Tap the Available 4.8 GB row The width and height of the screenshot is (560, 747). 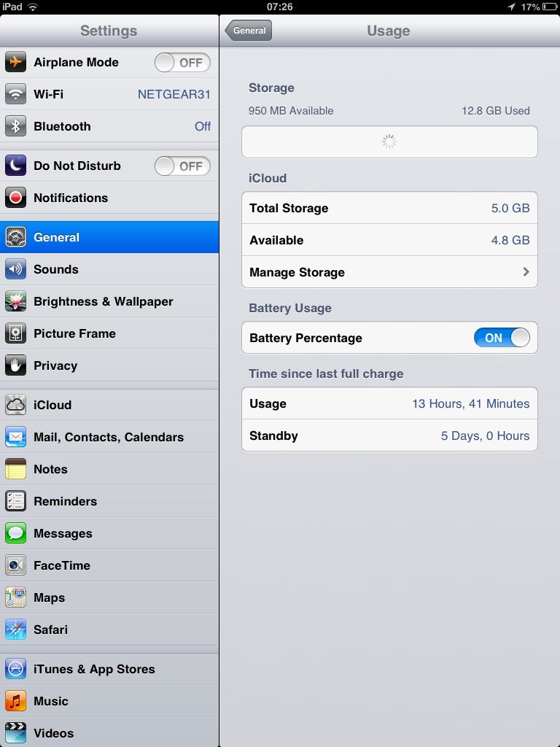coord(389,240)
